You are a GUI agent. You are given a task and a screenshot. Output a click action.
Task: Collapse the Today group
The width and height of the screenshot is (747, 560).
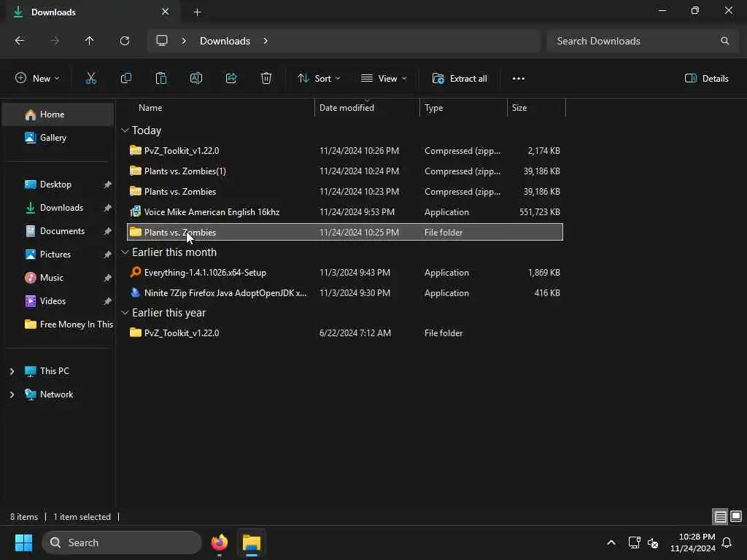pyautogui.click(x=125, y=130)
